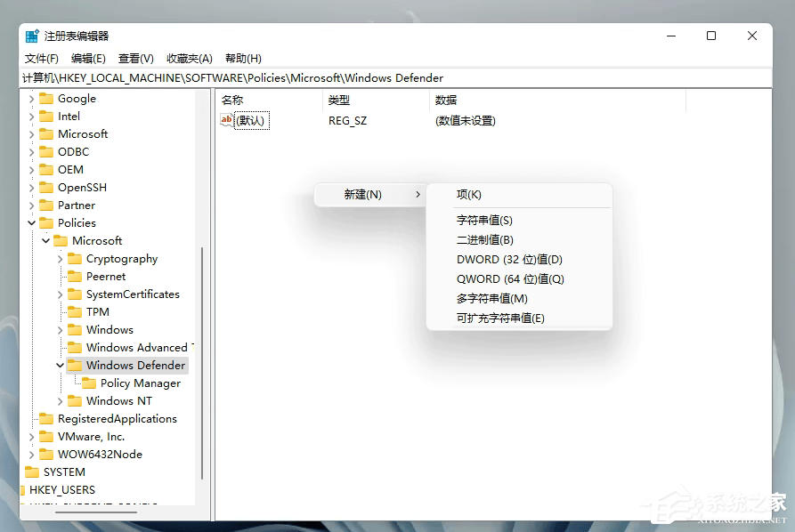
Task: Collapse the Policies tree node
Action: point(32,222)
